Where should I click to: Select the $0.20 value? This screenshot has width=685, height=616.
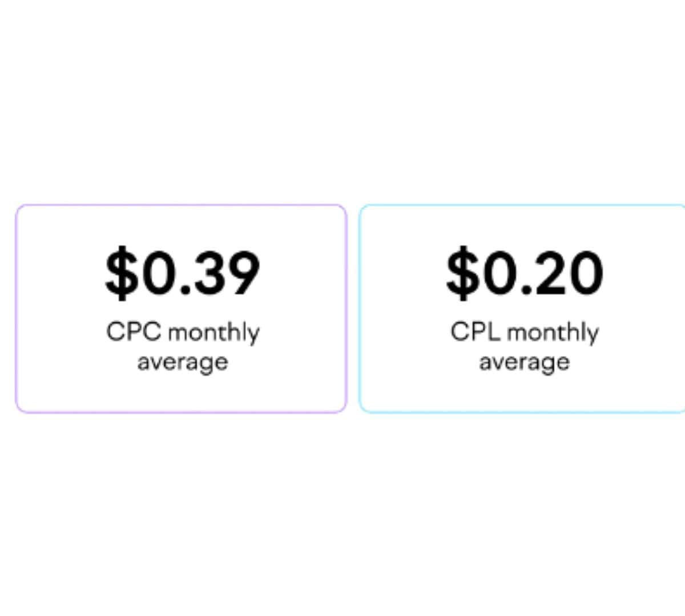[524, 273]
